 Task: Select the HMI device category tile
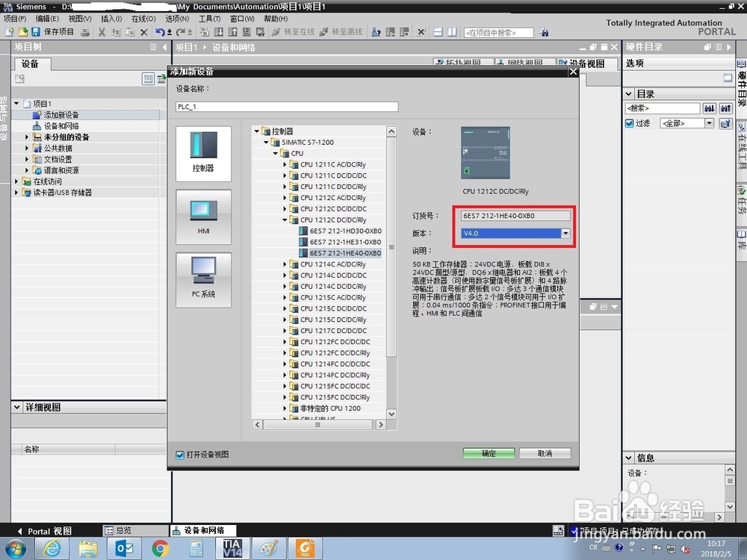pos(203,217)
